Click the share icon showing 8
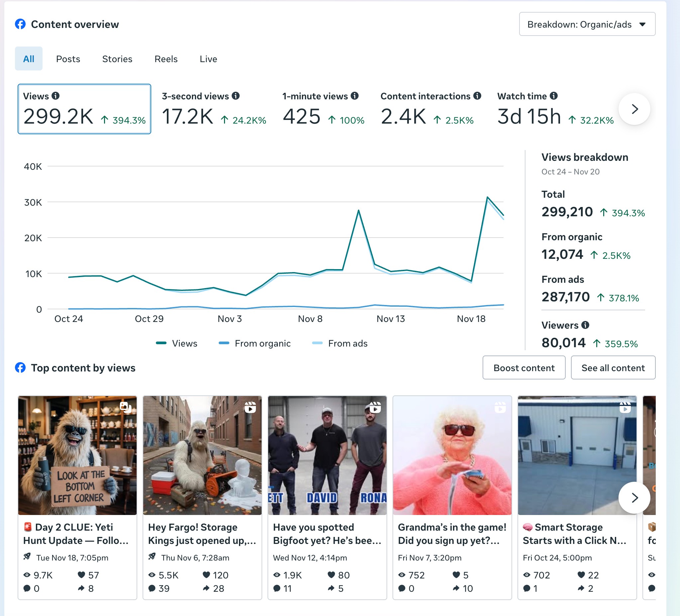Viewport: 680px width, 616px height. (81, 588)
